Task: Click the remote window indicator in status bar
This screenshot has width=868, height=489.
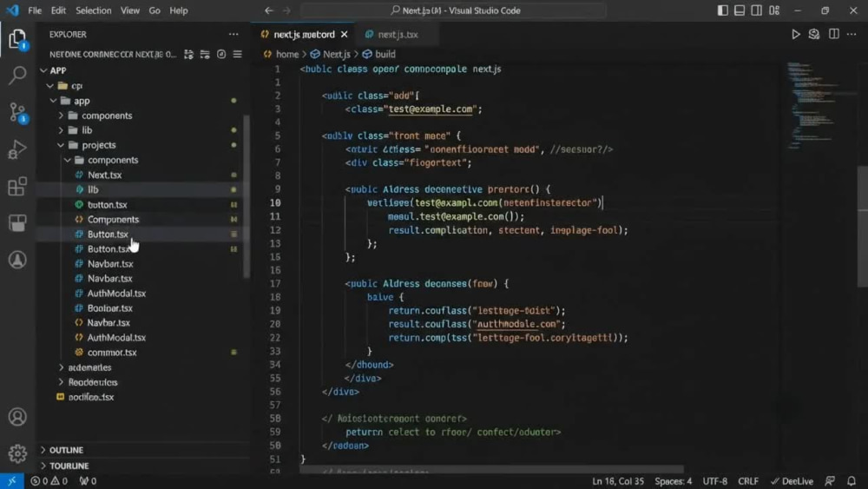Action: [x=11, y=480]
